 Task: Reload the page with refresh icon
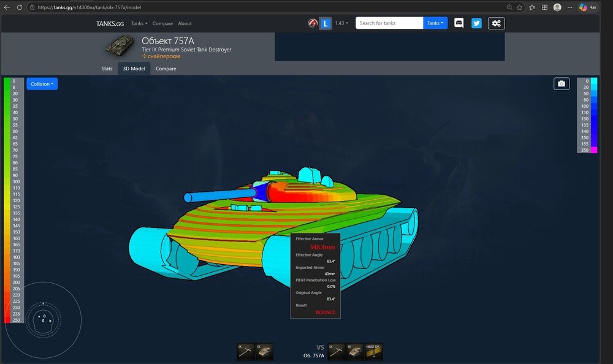[19, 7]
